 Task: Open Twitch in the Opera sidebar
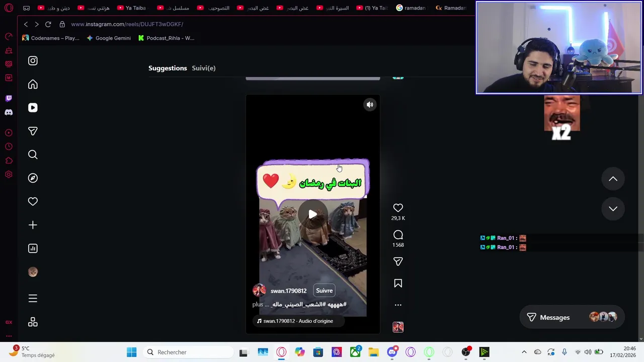[x=9, y=99]
